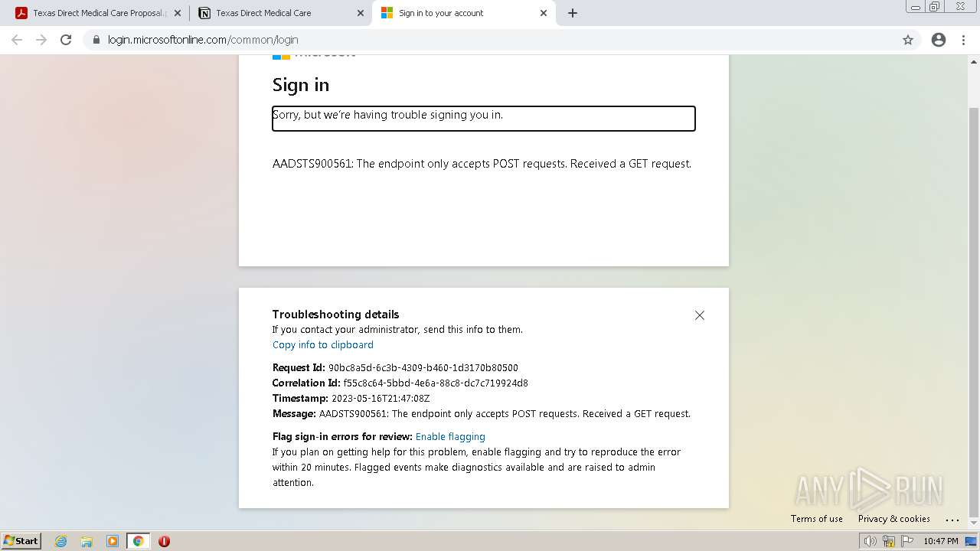This screenshot has height=551, width=980.
Task: Open the Chrome profile avatar menu
Action: (x=939, y=40)
